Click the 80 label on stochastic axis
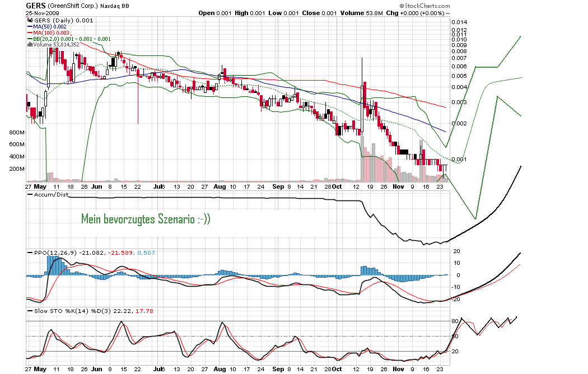Viewport: 588px width, 374px height. tap(455, 321)
